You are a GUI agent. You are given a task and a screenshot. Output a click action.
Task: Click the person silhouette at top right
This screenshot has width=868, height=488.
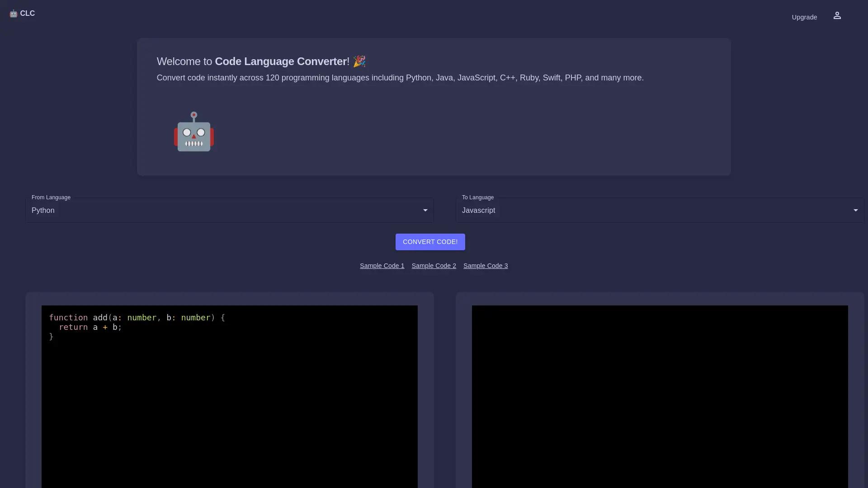coord(837,15)
